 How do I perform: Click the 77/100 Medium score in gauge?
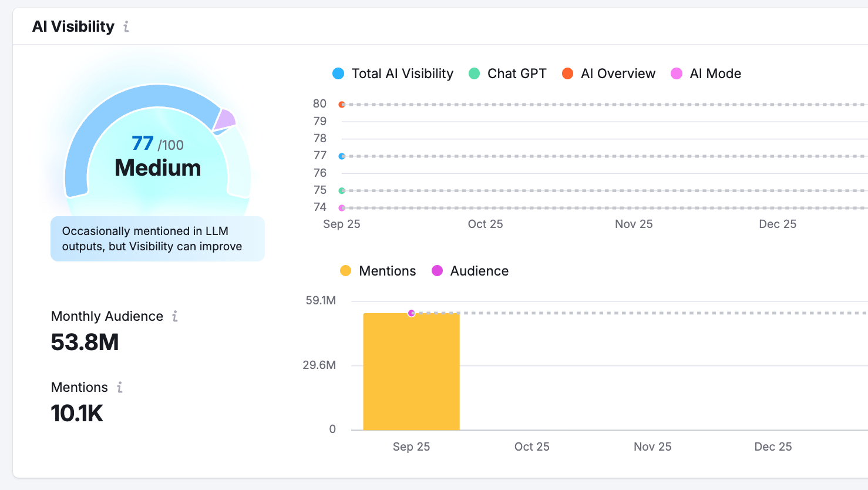tap(157, 157)
